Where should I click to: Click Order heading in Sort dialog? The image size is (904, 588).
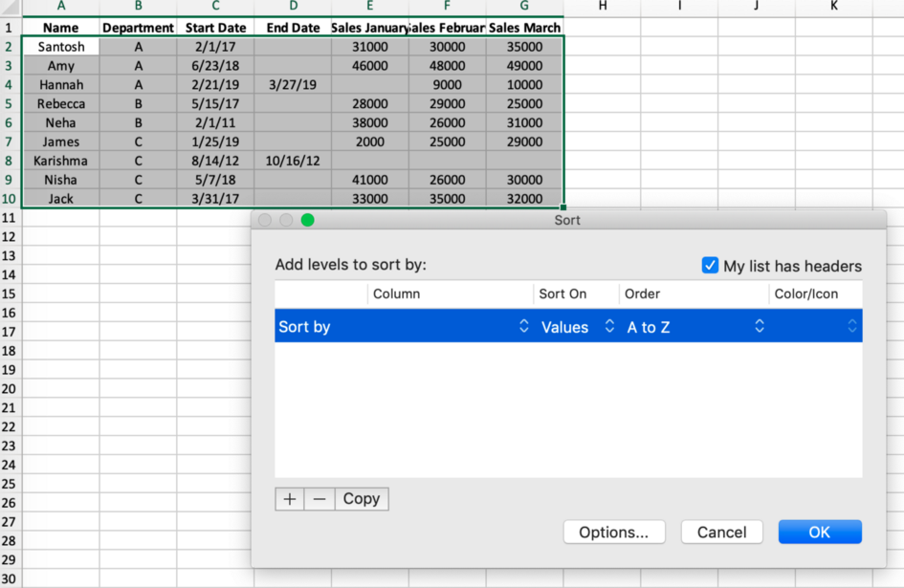pyautogui.click(x=642, y=294)
